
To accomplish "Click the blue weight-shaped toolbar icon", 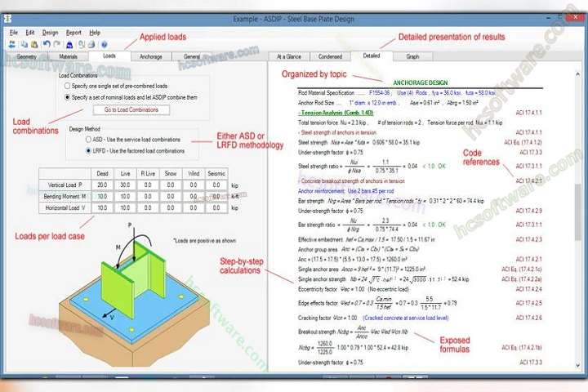I will pos(69,45).
